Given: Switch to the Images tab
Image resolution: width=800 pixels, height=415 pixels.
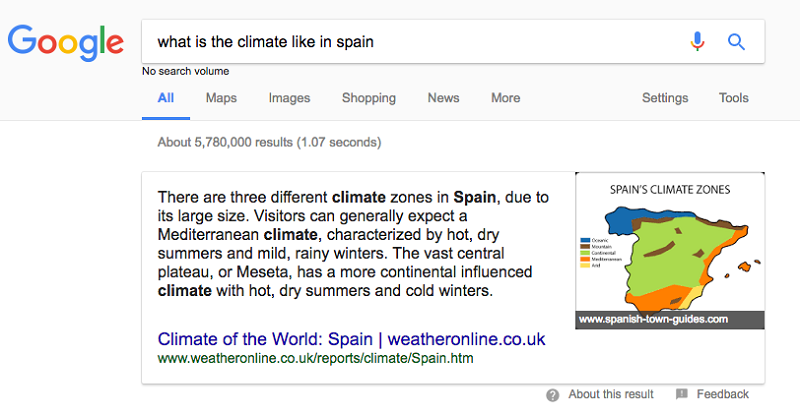Looking at the screenshot, I should (289, 98).
